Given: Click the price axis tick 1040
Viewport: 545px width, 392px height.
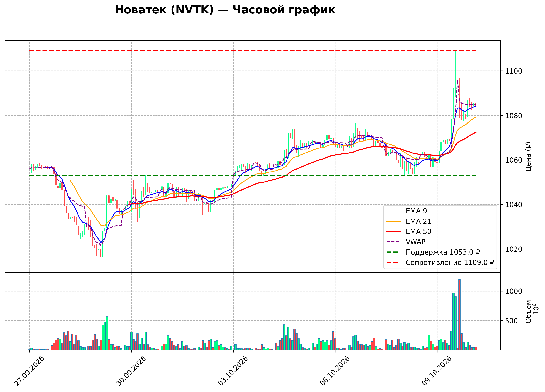Looking at the screenshot, I should point(514,205).
